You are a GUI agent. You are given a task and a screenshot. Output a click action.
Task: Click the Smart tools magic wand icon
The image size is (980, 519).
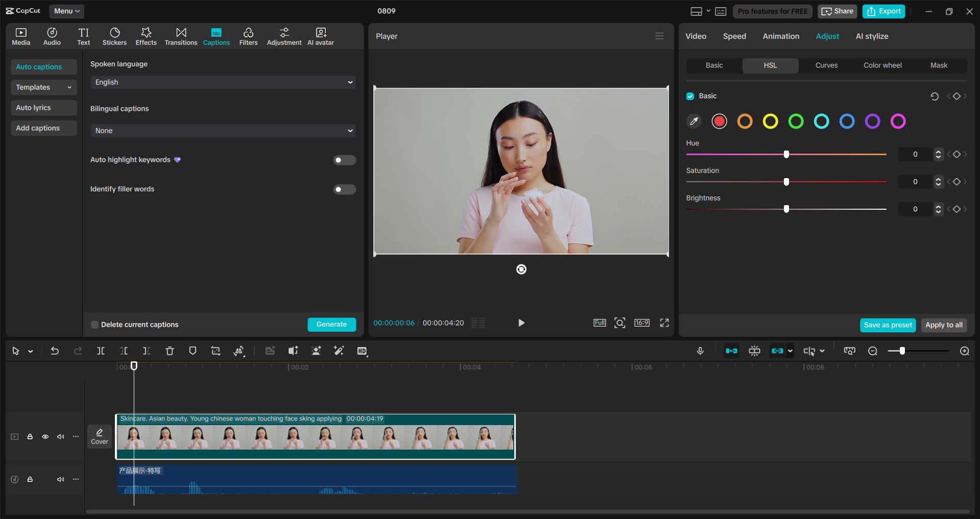click(339, 351)
